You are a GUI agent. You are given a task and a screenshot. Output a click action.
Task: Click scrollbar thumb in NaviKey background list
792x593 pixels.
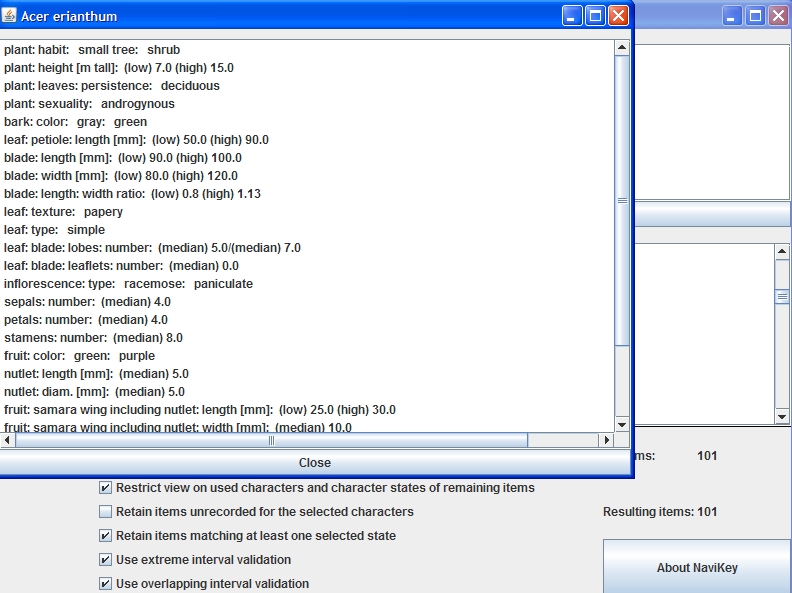pos(782,296)
